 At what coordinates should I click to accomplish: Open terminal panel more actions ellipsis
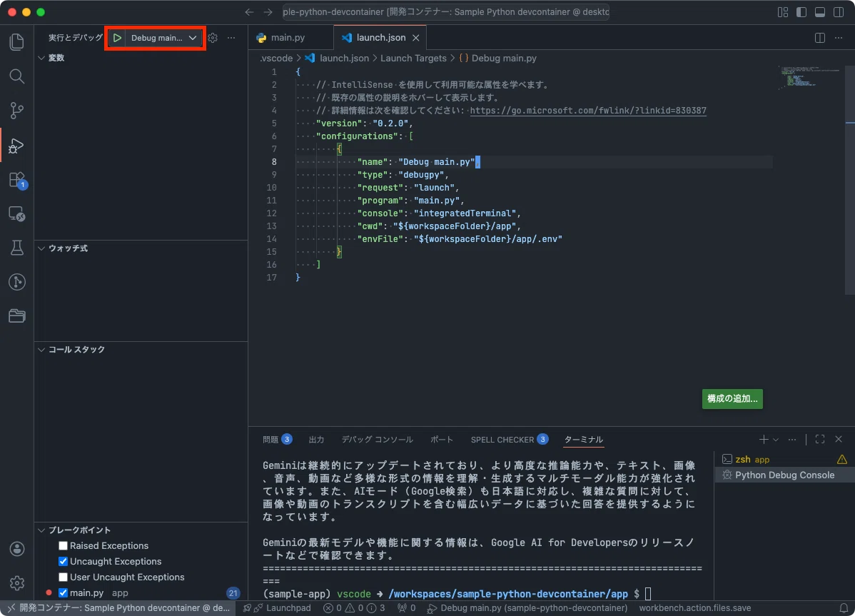click(x=792, y=440)
